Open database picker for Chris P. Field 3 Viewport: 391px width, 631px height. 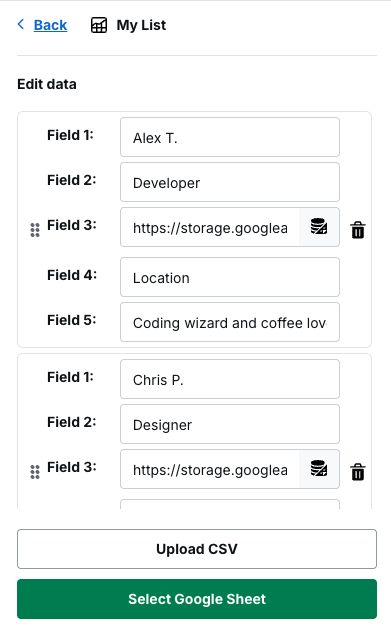click(x=319, y=468)
